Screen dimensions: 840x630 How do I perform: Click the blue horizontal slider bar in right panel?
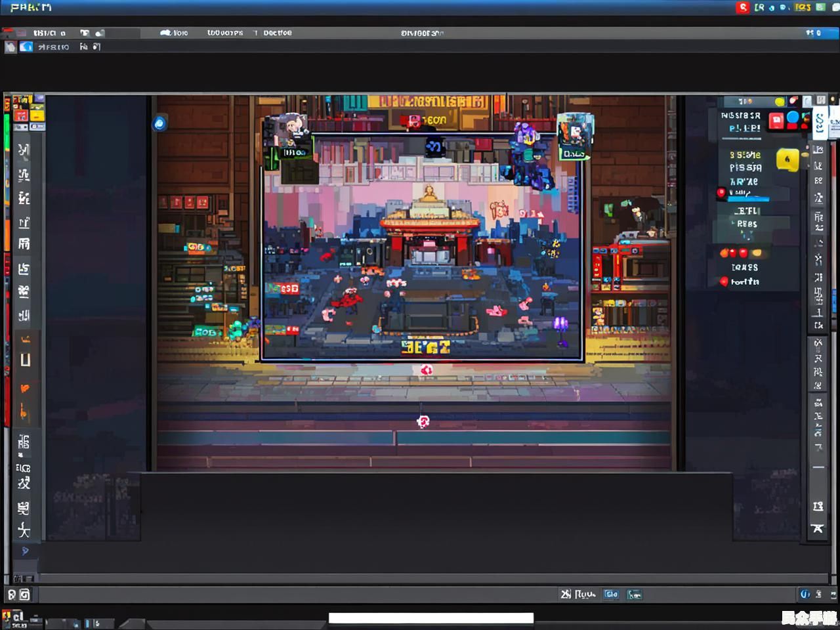(750, 198)
